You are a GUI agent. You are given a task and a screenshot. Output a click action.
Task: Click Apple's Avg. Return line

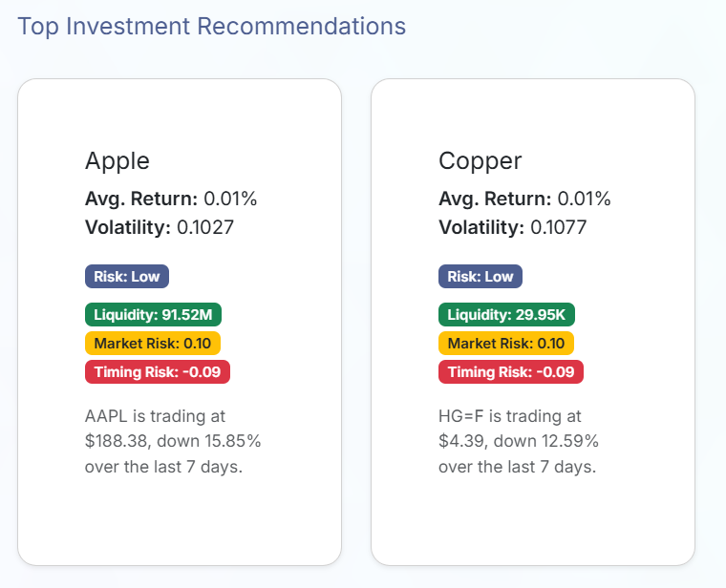coord(171,199)
